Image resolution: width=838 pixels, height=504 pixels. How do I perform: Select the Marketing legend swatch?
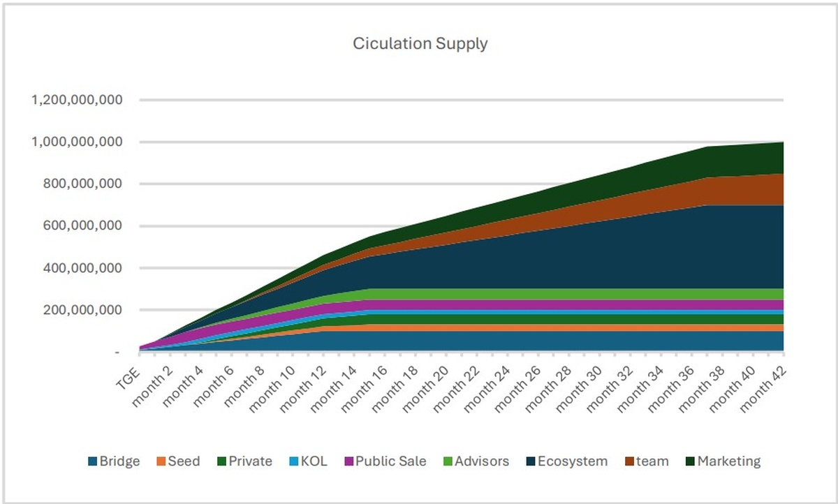(689, 461)
